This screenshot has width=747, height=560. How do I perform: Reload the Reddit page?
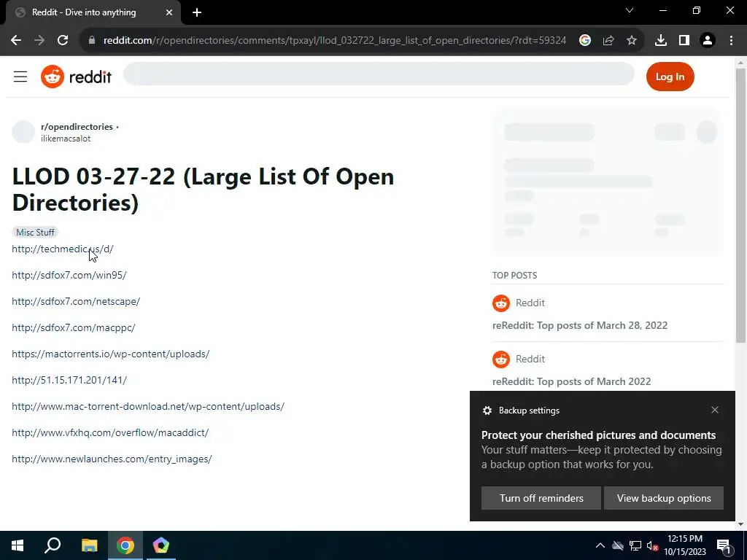point(63,41)
